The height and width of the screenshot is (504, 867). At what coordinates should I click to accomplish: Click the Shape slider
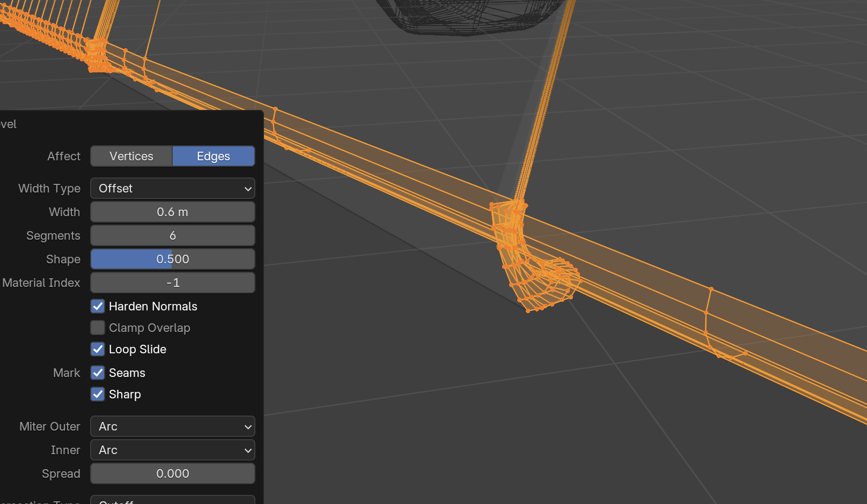172,259
